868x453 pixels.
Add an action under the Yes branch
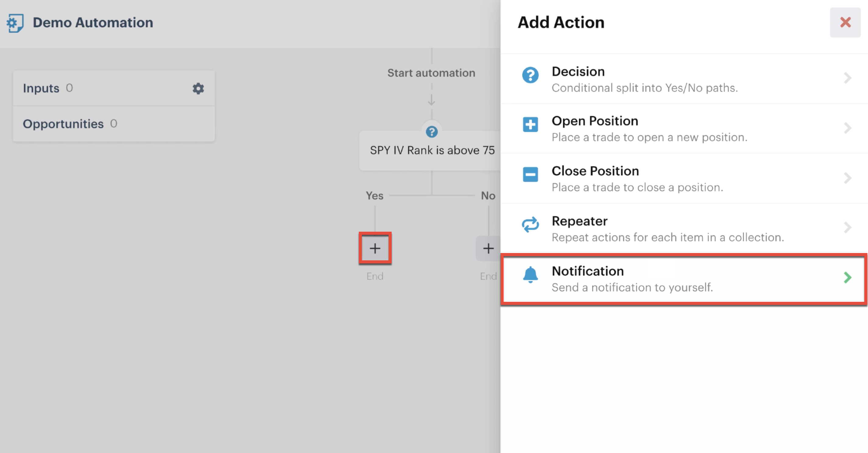click(375, 248)
